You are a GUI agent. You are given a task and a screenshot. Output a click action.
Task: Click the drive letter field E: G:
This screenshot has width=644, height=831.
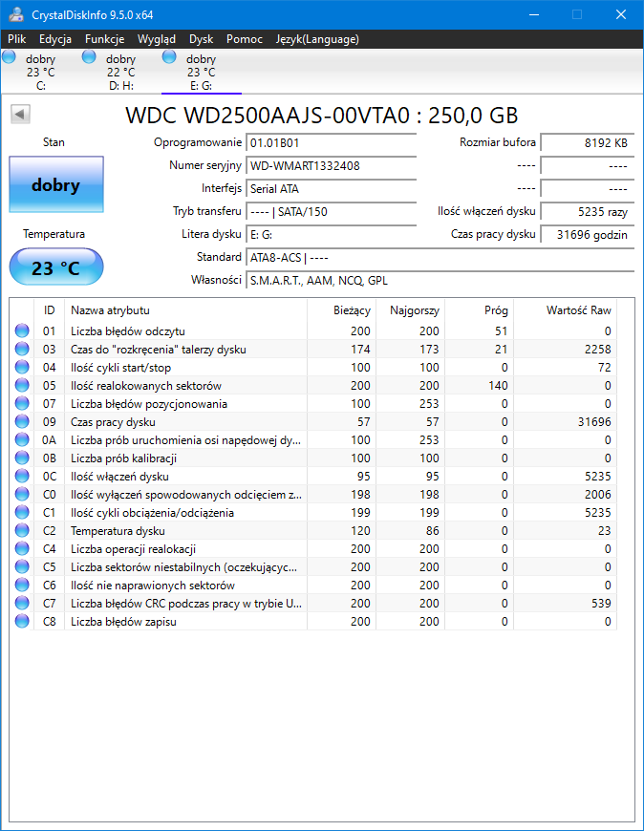[x=332, y=235]
